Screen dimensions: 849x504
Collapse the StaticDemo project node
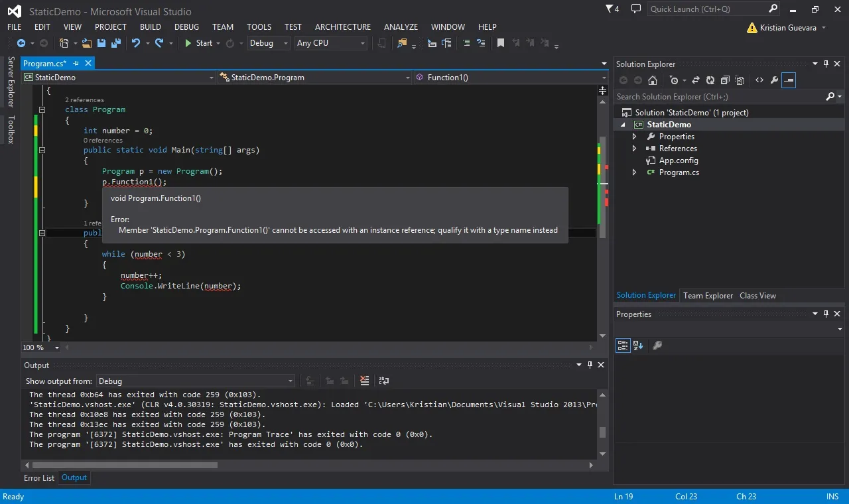click(x=623, y=125)
